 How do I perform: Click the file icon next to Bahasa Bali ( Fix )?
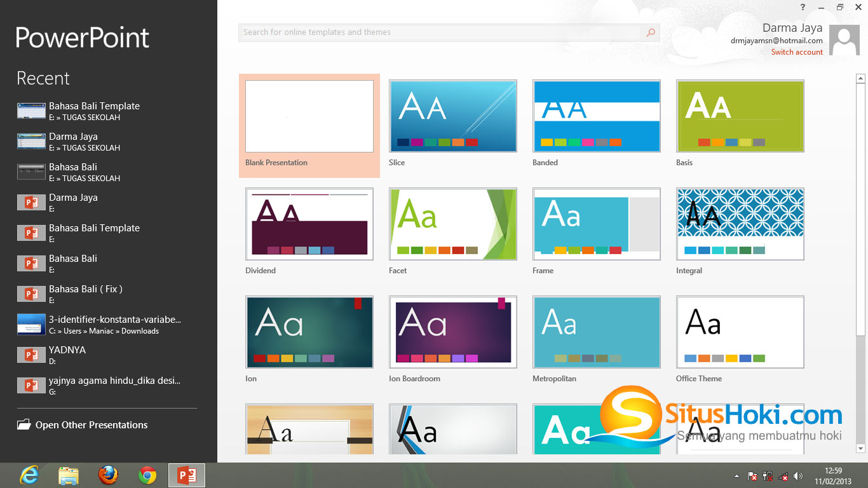tap(31, 294)
